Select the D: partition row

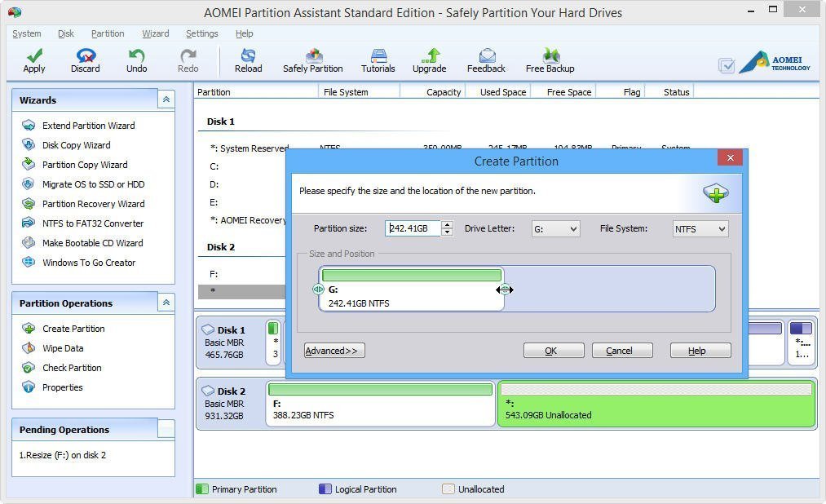click(x=242, y=184)
